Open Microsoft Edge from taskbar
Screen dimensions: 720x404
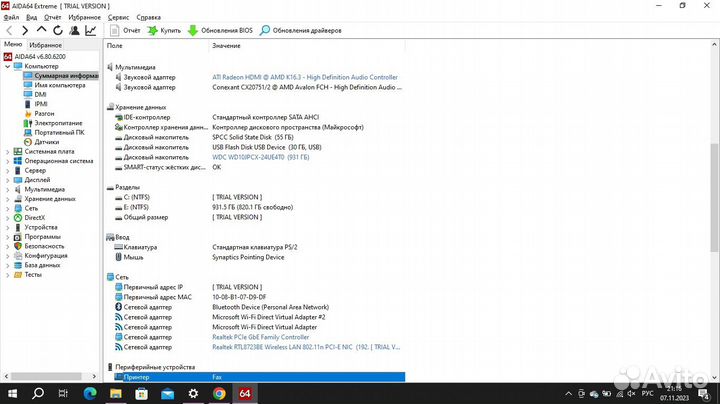tap(90, 393)
